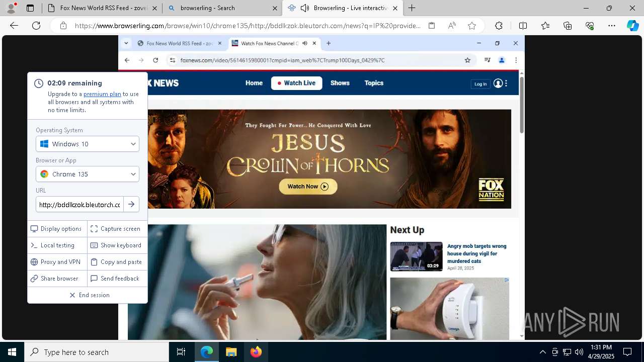Reload page in remote Chrome
The width and height of the screenshot is (644, 362).
tap(155, 60)
